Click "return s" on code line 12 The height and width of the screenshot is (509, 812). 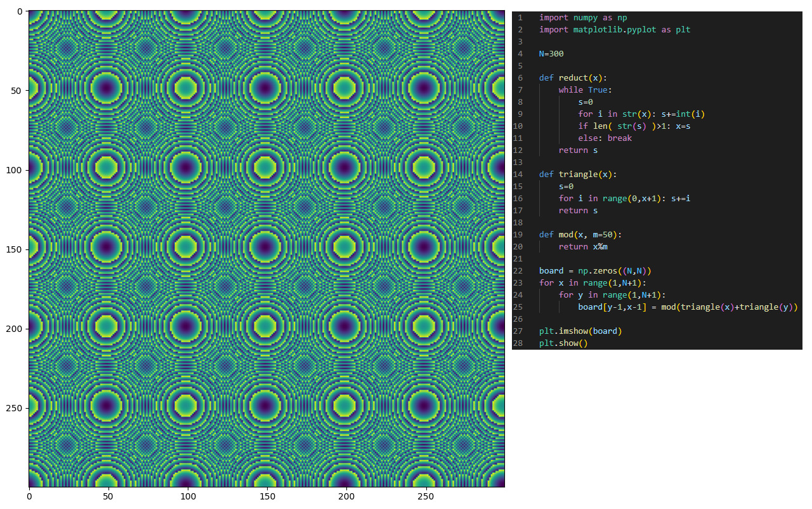[x=578, y=150]
